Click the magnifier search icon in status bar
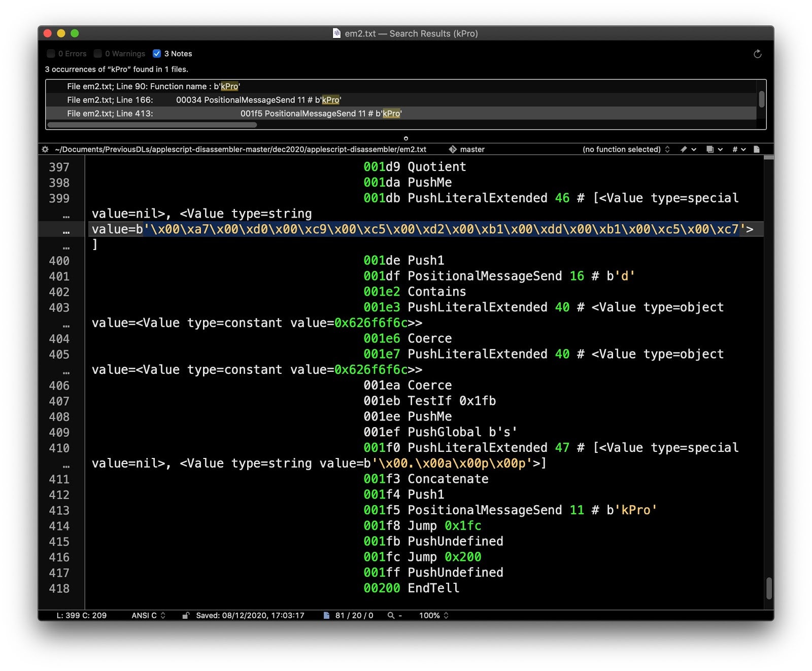 391,615
